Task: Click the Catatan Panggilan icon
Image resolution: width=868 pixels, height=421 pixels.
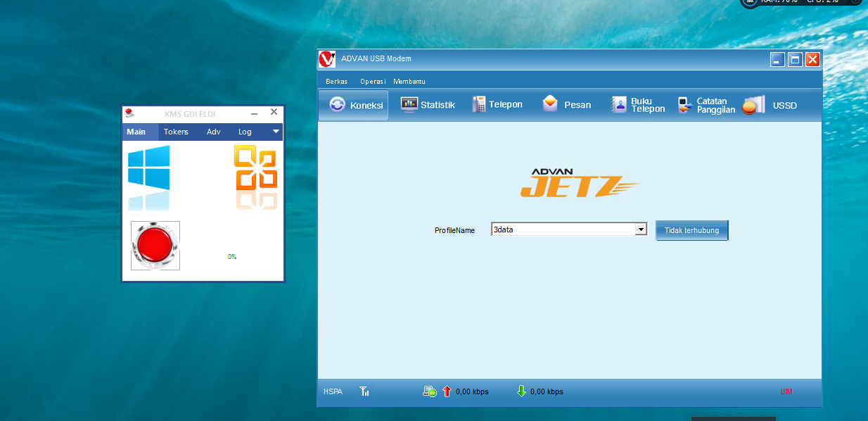Action: point(685,105)
